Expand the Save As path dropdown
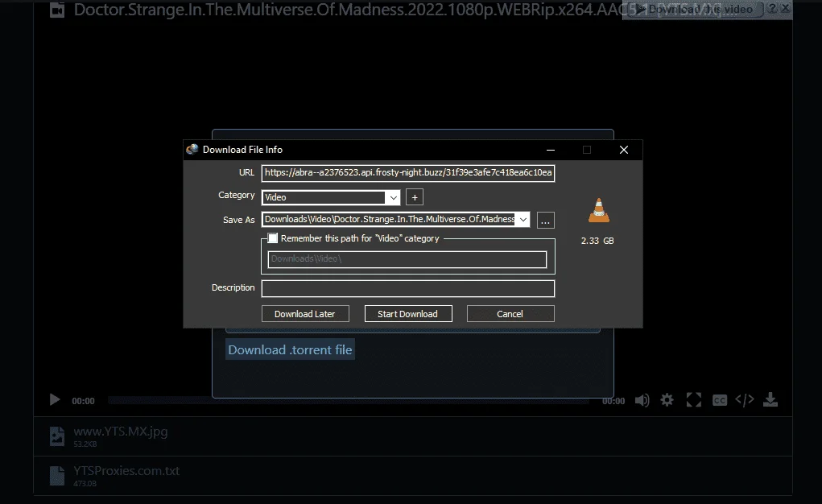The width and height of the screenshot is (822, 504). click(x=523, y=219)
